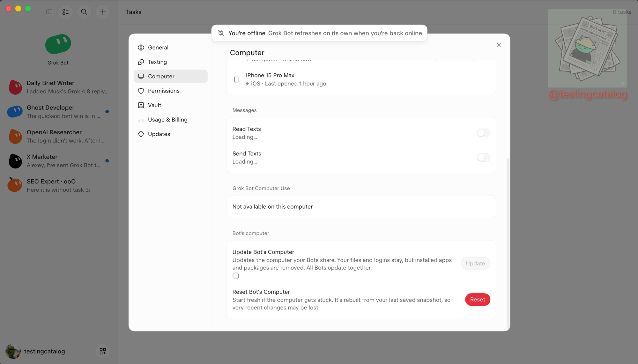This screenshot has height=364, width=638.
Task: Open Permissions settings
Action: tap(171, 91)
